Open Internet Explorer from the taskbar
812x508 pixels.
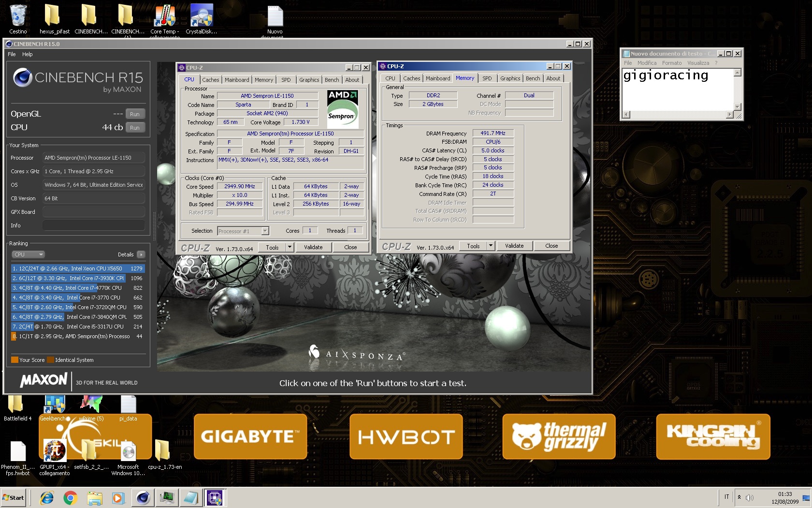click(47, 497)
